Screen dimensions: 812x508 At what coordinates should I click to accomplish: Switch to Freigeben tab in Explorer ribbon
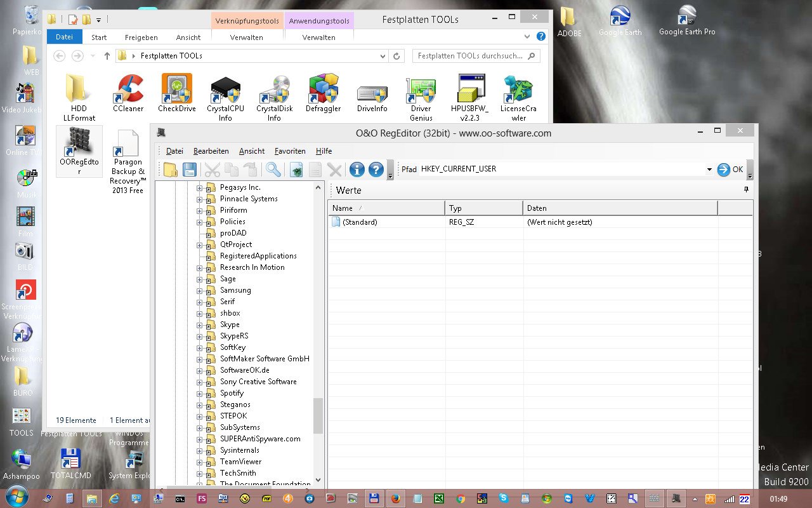(x=141, y=37)
